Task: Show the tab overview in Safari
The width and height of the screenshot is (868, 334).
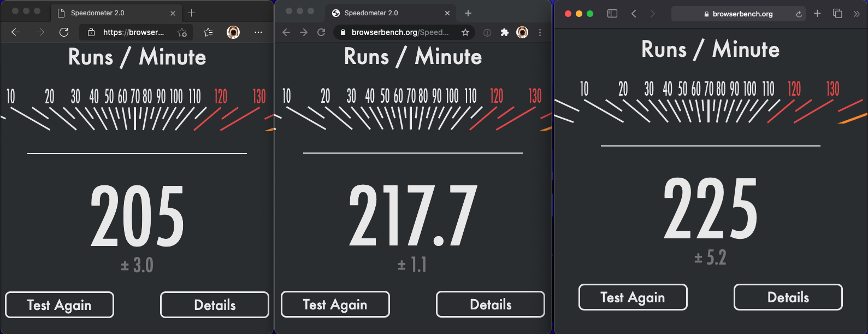Action: pos(837,14)
